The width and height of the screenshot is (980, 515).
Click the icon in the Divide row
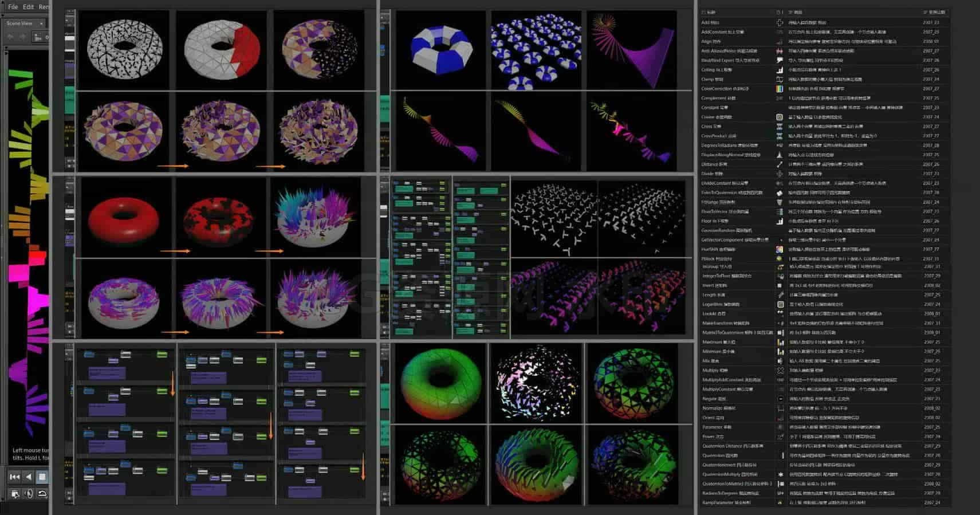780,174
